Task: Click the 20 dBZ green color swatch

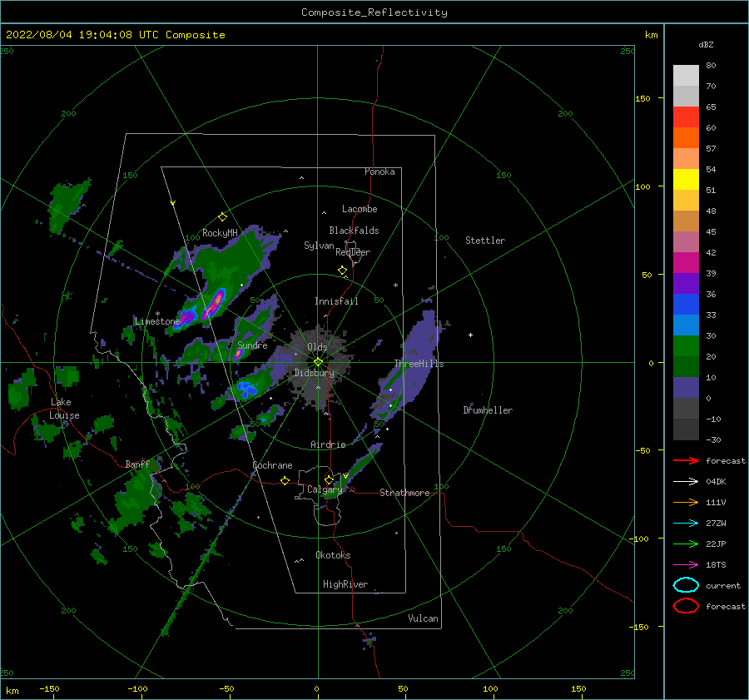Action: [686, 346]
